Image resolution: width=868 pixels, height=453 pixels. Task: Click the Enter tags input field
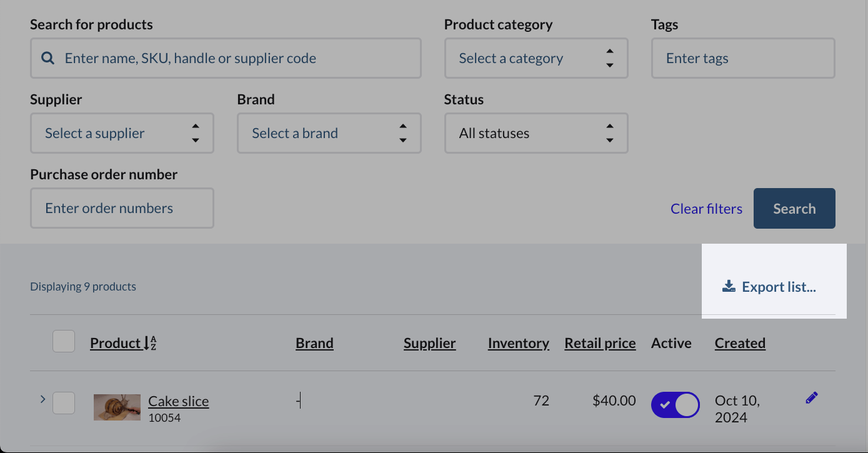[x=743, y=58]
